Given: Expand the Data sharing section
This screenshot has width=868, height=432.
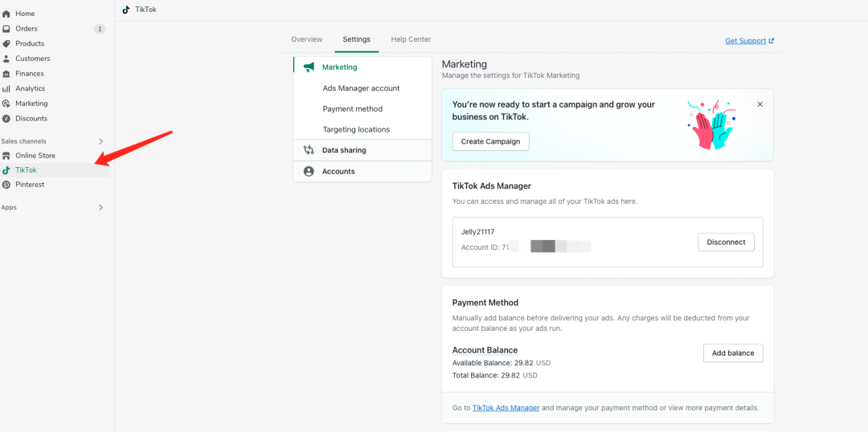Looking at the screenshot, I should pos(344,150).
